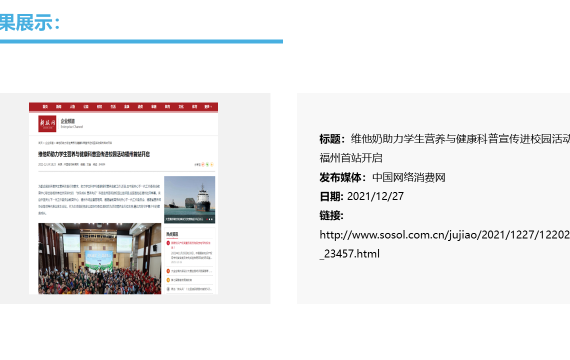Click the green share icon beside the article metadata
Viewport: 570px width, 360px height.
point(208,165)
